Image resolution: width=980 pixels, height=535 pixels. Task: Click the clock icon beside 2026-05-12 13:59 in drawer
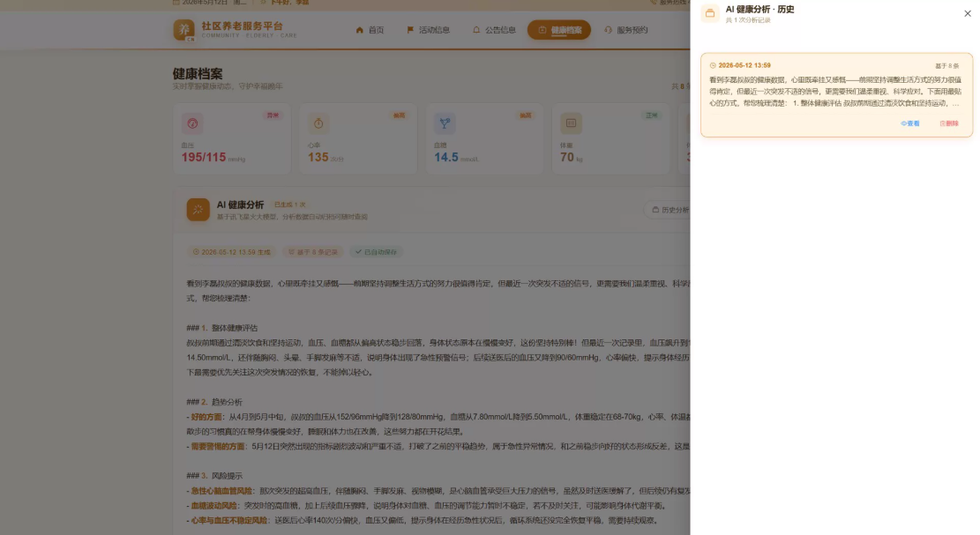pos(713,65)
